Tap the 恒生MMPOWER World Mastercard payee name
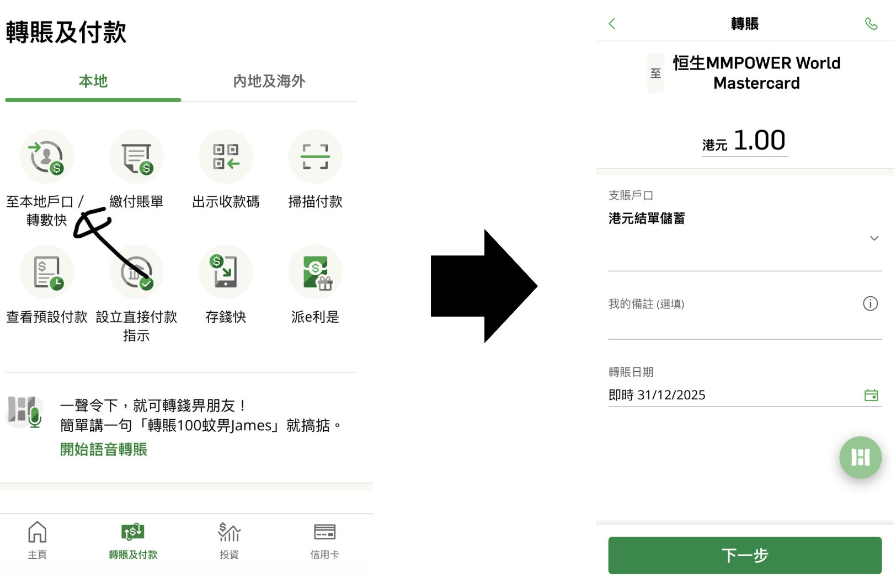896x588 pixels. [x=756, y=73]
